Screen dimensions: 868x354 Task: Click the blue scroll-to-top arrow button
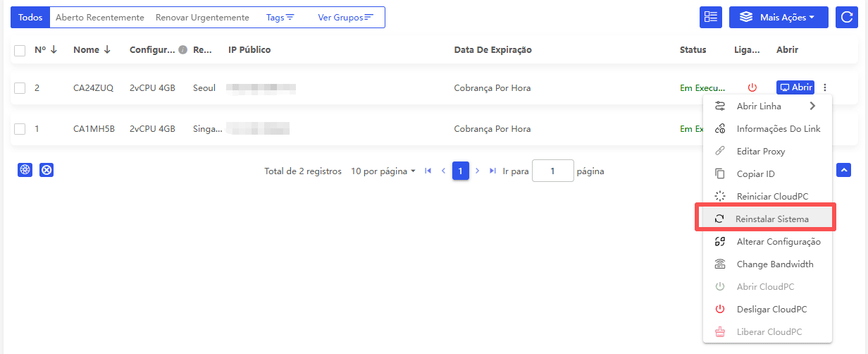pyautogui.click(x=844, y=170)
